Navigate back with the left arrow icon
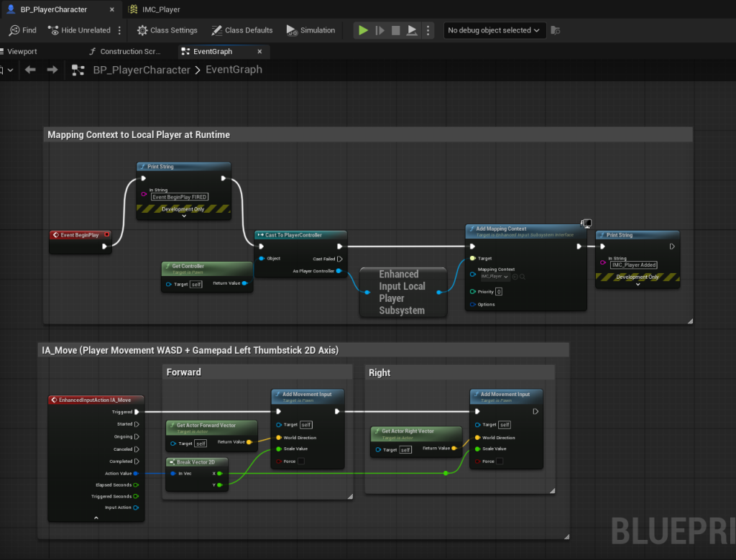736x560 pixels. [30, 70]
